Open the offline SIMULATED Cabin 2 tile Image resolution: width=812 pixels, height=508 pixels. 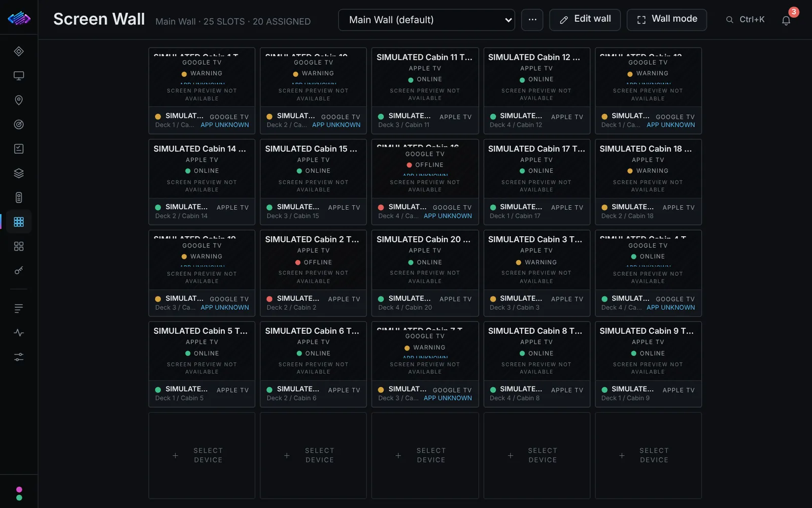[313, 273]
